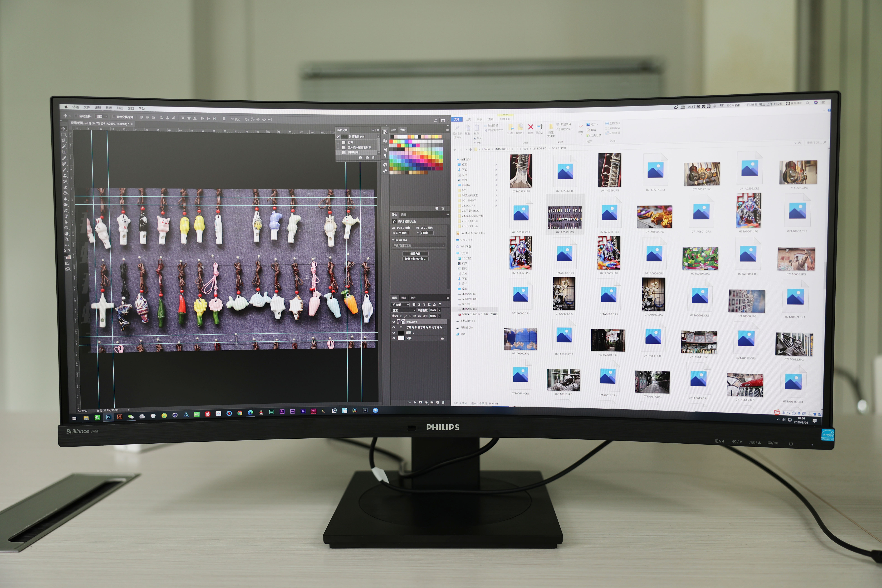Screen dimensions: 882x588
Task: Open the 窗口 menu in the top menu bar
Action: pos(131,108)
